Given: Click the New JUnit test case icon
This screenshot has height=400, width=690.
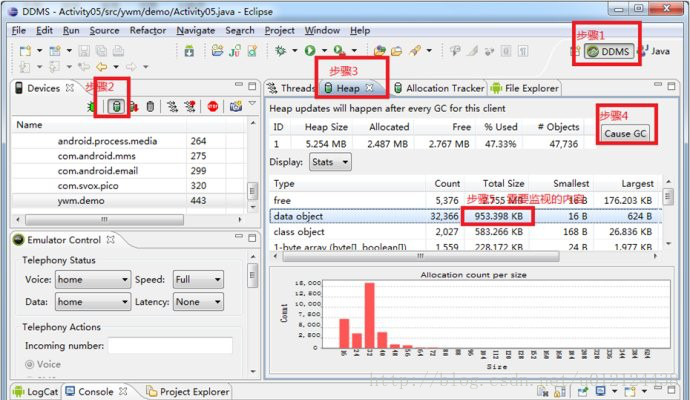Looking at the screenshot, I should pyautogui.click(x=235, y=51).
